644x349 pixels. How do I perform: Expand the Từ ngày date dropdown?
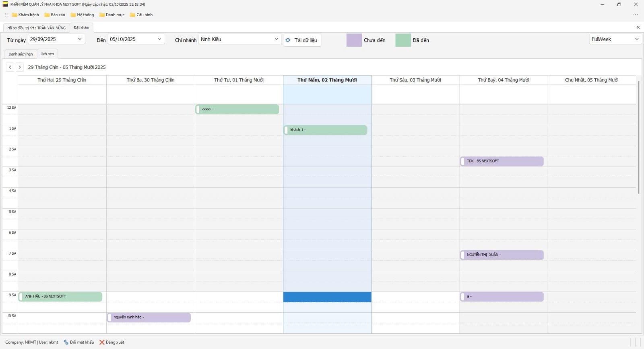80,39
